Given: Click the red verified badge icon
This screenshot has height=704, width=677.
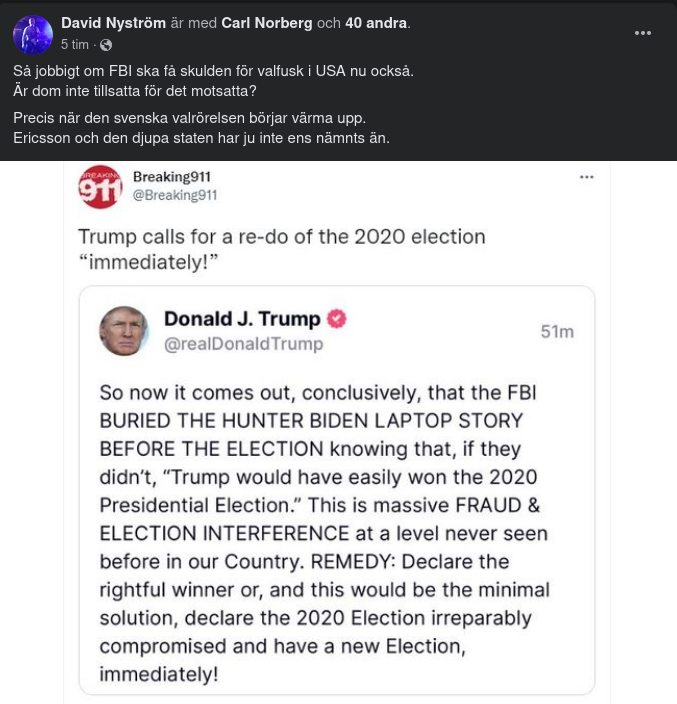Looking at the screenshot, I should 337,319.
